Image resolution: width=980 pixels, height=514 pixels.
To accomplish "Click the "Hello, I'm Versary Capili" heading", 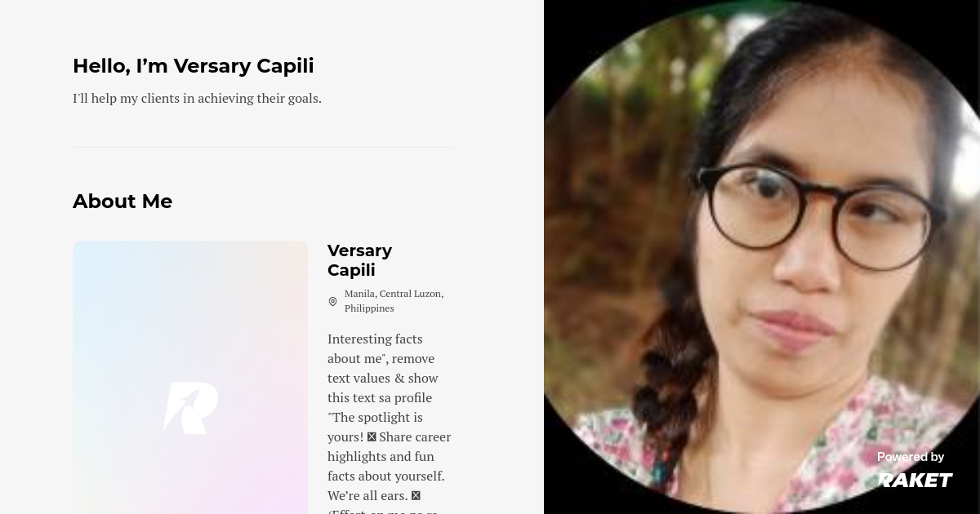I will click(x=194, y=66).
